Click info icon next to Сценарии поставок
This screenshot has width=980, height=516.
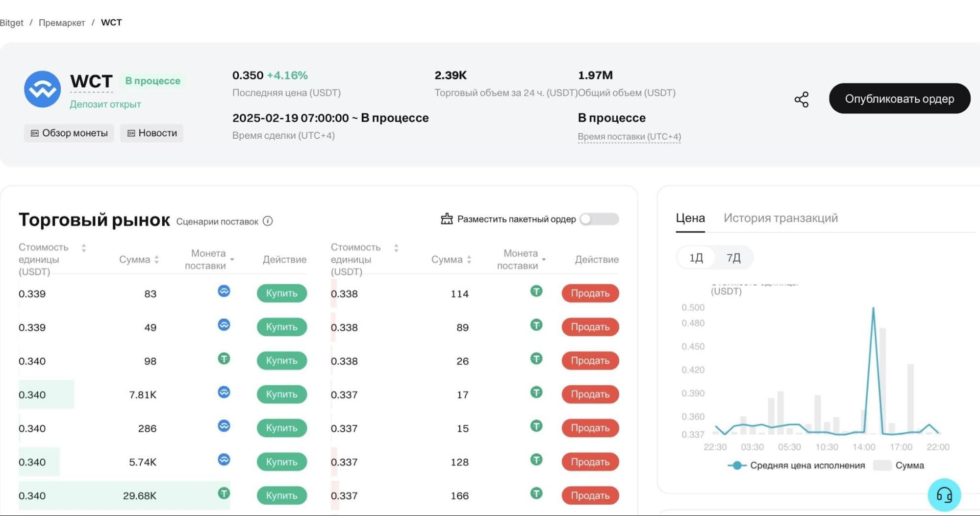click(268, 221)
